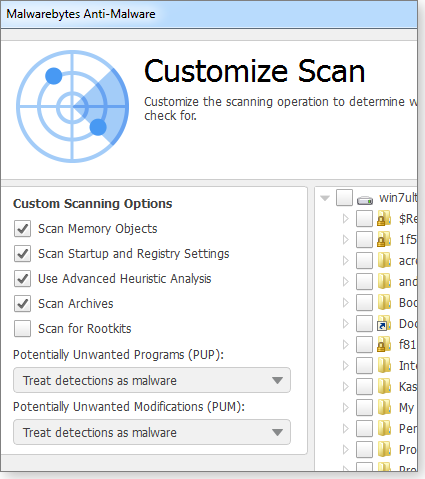Screen dimensions: 425x479
Task: Expand the $Re folder node
Action: (346, 219)
